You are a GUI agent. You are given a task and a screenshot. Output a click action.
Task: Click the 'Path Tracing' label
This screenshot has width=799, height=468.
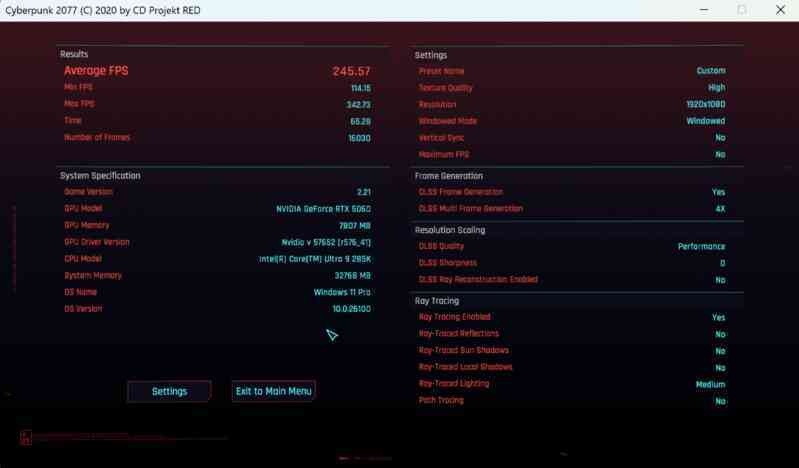(x=441, y=400)
